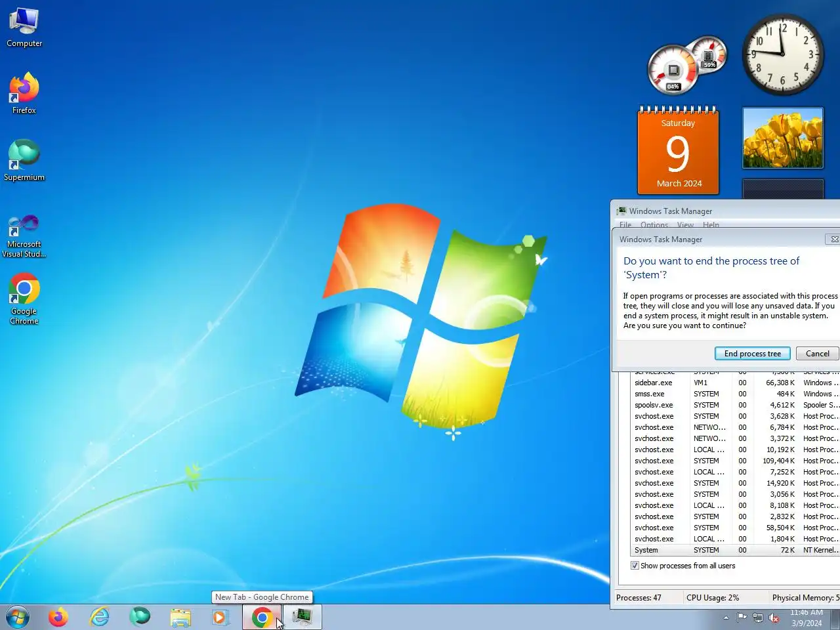
Task: Close the Windows Task Manager confirmation dialog
Action: pyautogui.click(x=833, y=240)
